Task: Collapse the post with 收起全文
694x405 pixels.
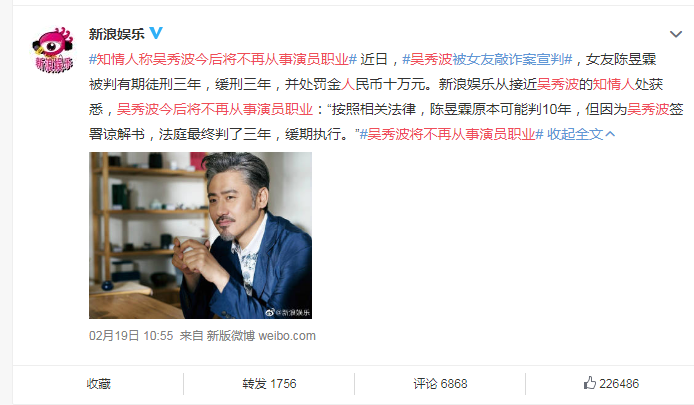Action: pyautogui.click(x=581, y=134)
